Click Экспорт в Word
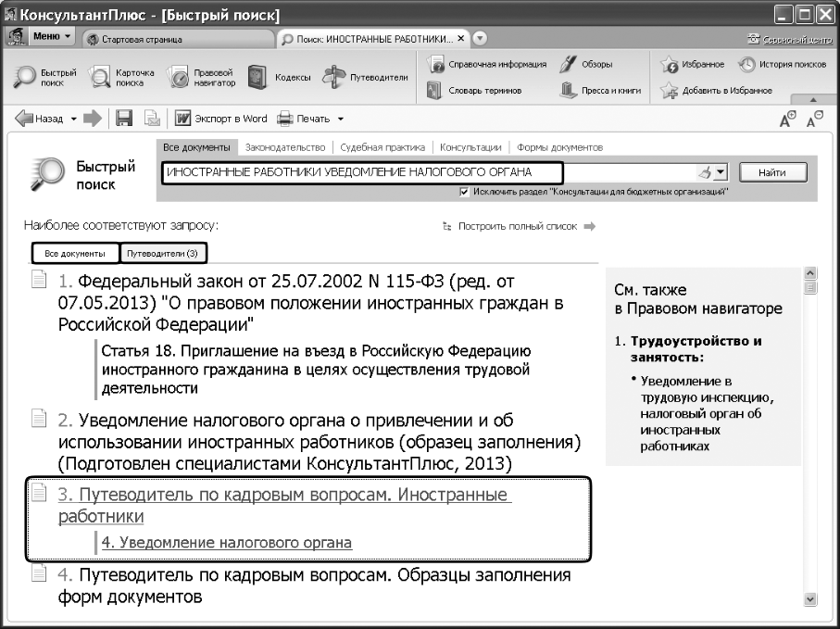The width and height of the screenshot is (840, 629). click(x=220, y=119)
